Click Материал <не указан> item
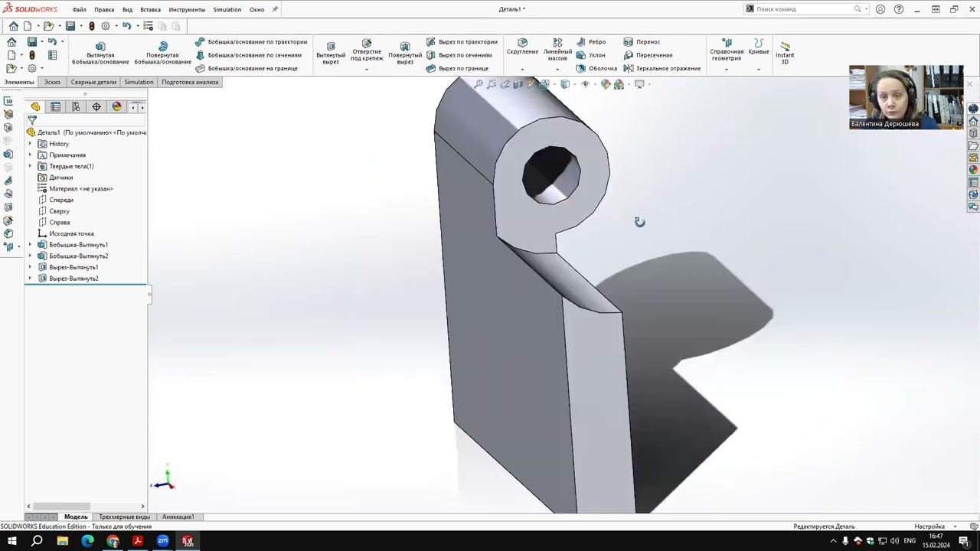The image size is (980, 551). click(x=80, y=189)
